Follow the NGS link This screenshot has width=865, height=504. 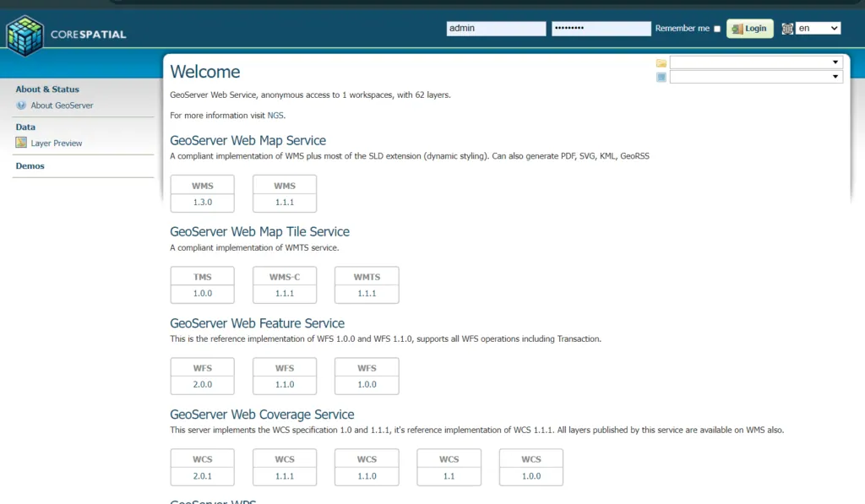click(x=275, y=116)
